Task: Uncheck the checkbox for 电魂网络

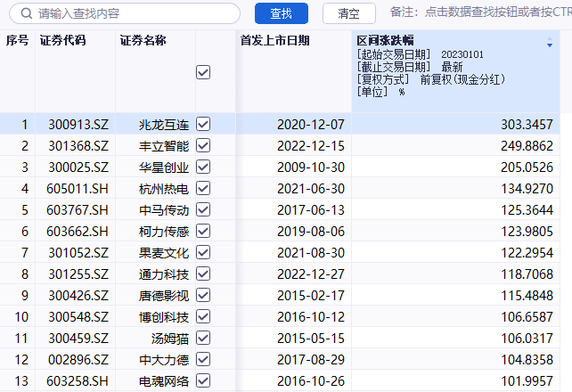Action: pos(203,380)
